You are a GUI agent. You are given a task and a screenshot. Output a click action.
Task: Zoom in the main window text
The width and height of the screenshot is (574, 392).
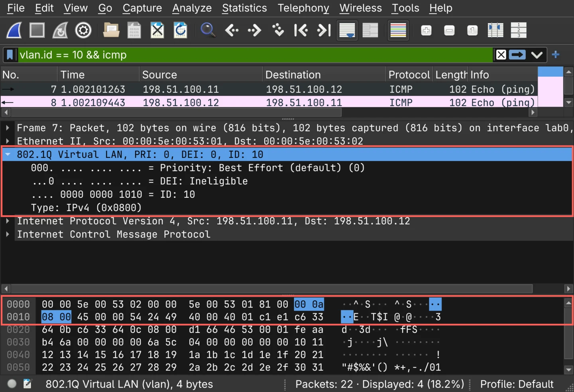tap(426, 30)
